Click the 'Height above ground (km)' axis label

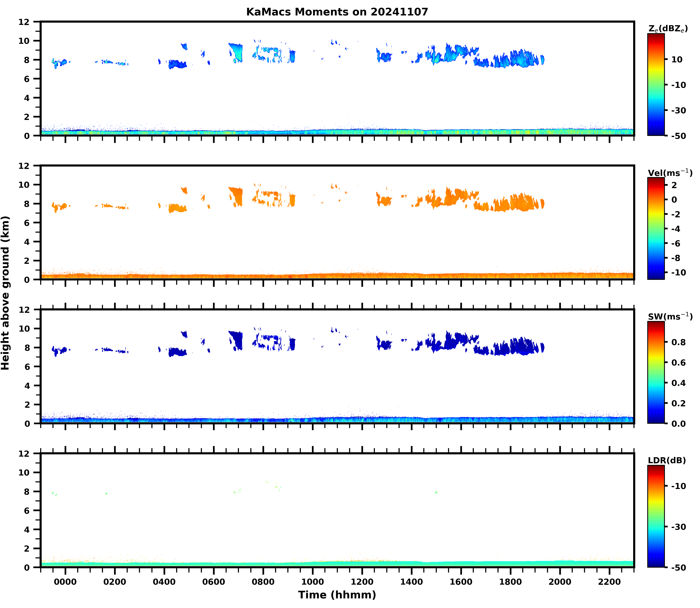6,293
